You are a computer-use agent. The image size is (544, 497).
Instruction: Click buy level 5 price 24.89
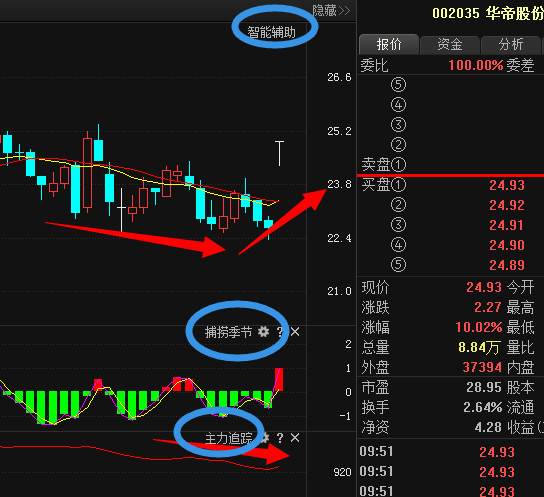507,265
